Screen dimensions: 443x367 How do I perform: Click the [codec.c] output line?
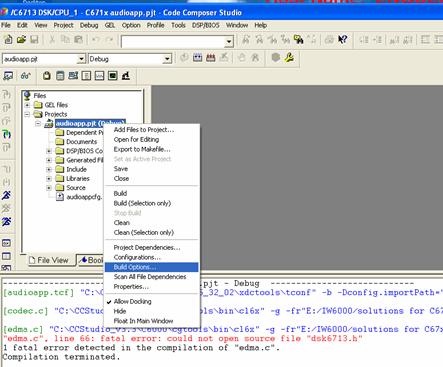point(223,311)
